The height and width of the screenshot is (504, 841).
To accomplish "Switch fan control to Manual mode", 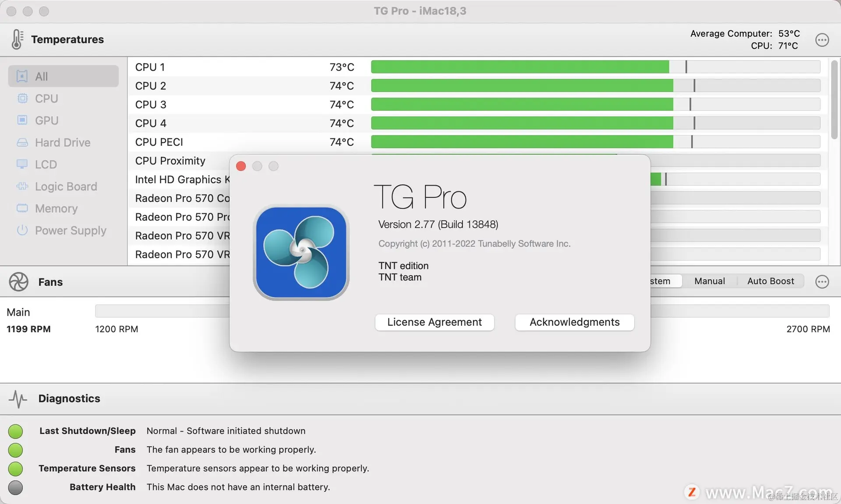I will coord(709,281).
